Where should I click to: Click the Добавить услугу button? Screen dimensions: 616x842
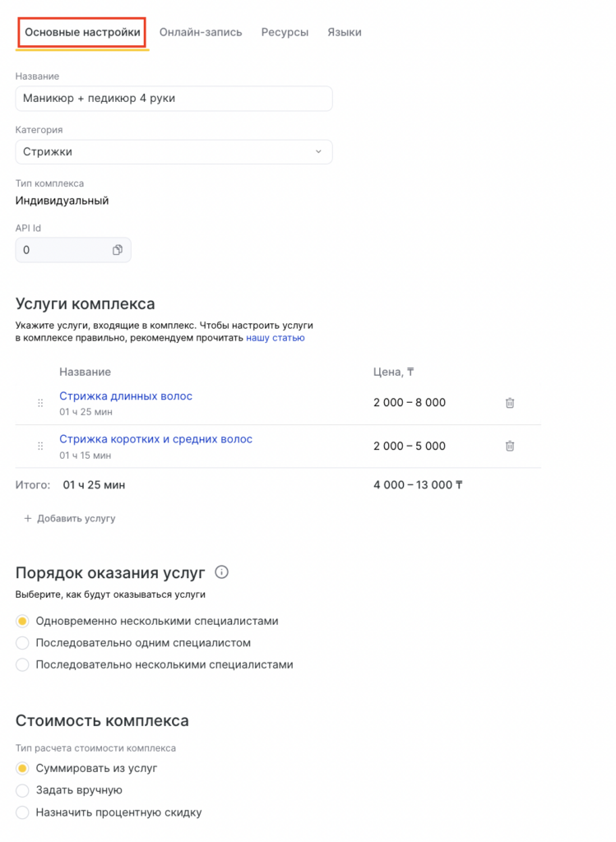70,519
